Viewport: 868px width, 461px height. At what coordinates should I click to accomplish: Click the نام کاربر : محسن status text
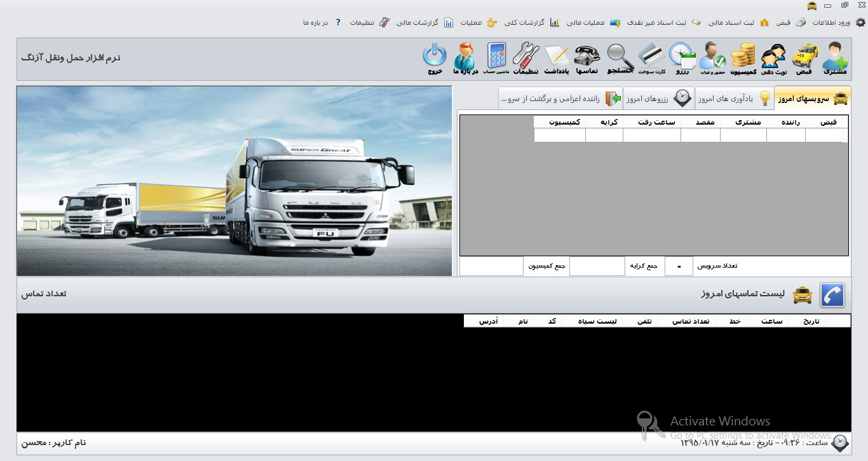coord(54,443)
